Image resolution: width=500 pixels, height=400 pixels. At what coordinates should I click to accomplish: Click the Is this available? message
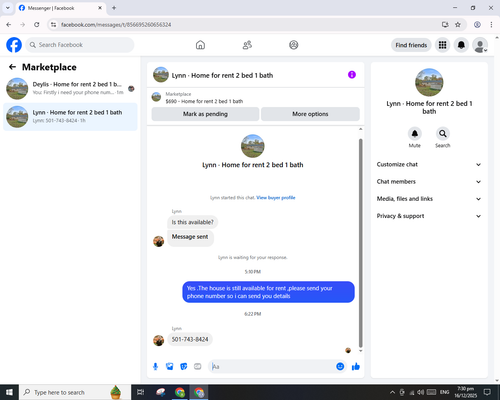pyautogui.click(x=192, y=222)
